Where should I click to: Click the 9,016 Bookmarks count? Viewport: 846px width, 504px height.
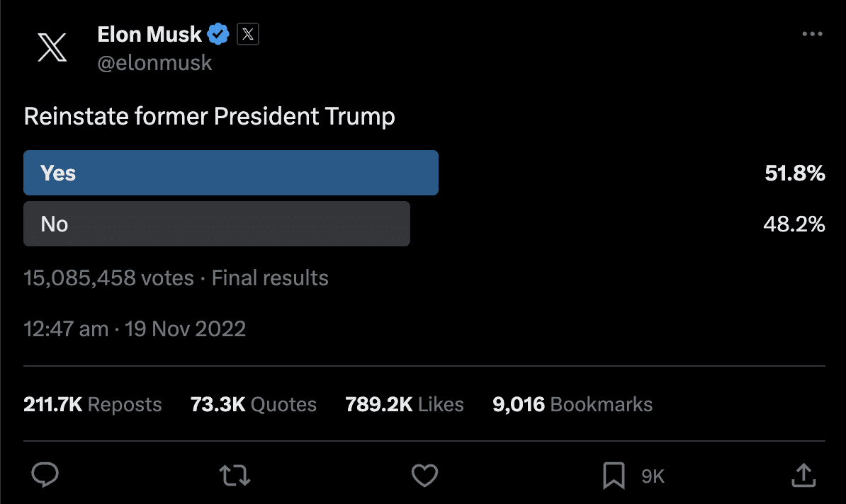[x=573, y=404]
